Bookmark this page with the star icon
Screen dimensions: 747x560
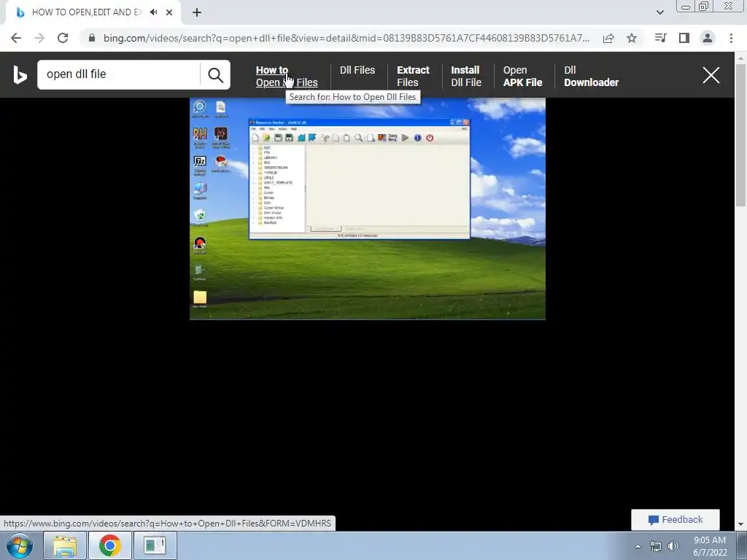click(x=632, y=38)
